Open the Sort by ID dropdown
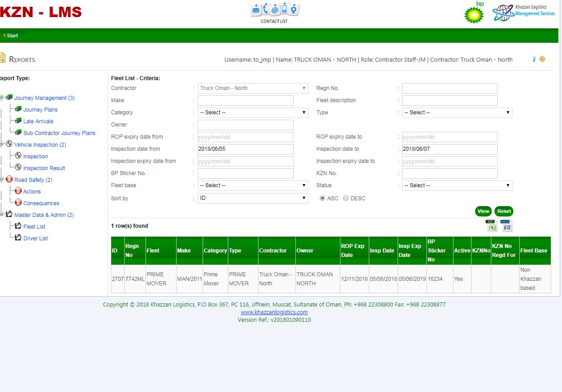 pyautogui.click(x=253, y=198)
